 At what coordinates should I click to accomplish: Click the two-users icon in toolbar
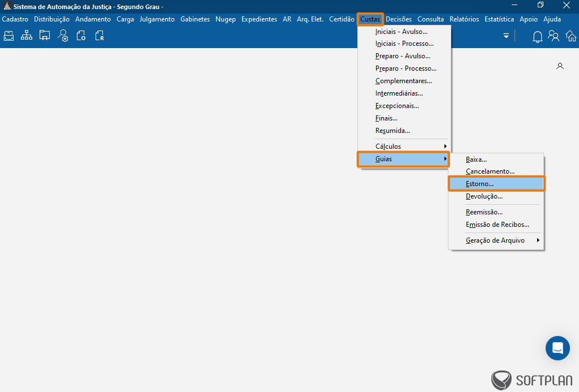[x=554, y=36]
